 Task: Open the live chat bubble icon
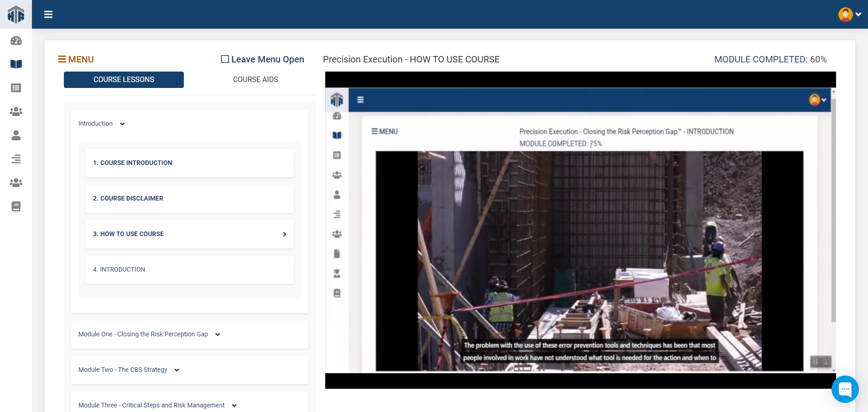coord(845,389)
